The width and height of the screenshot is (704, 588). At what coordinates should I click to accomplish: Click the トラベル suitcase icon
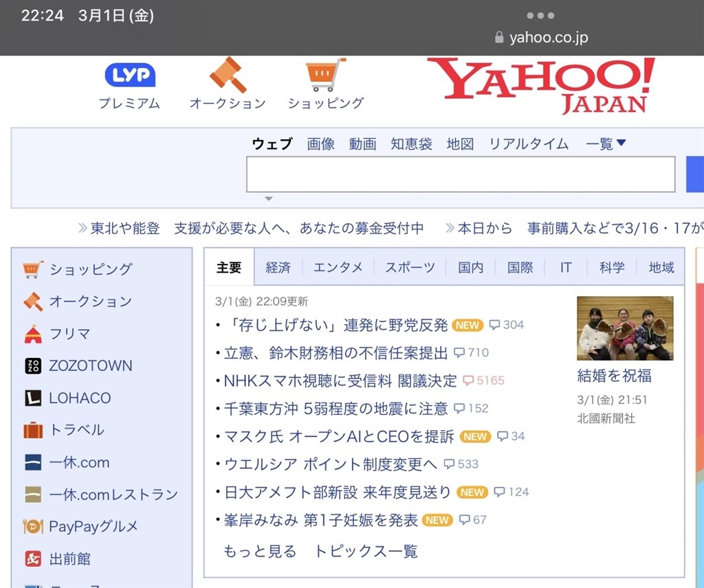[33, 430]
